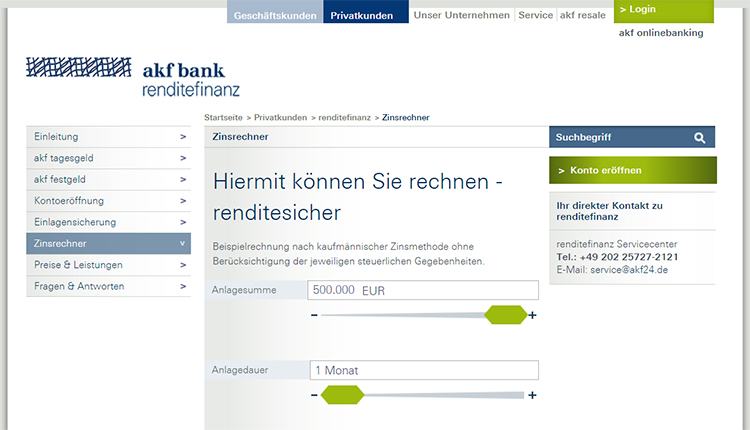
Task: Expand the Einleitung arrow in sidebar
Action: 183,137
